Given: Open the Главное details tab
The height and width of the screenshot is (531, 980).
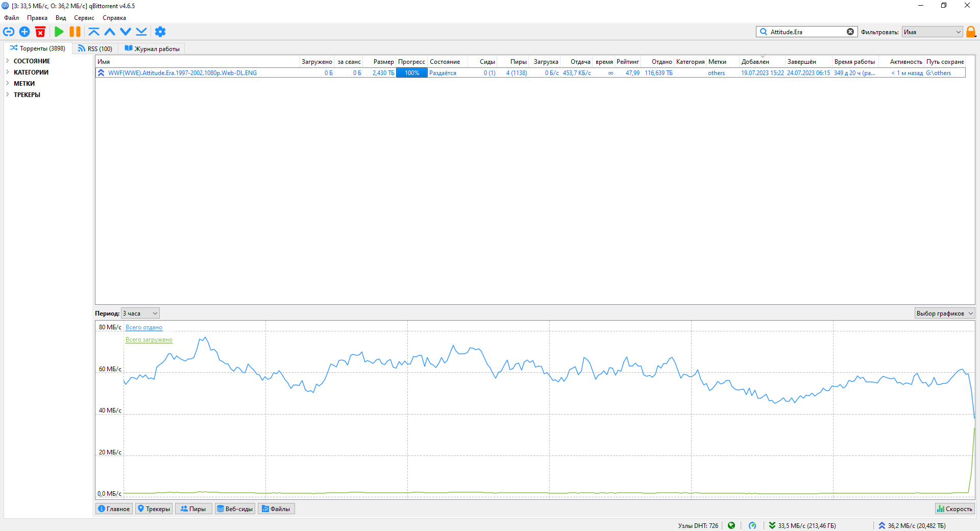Looking at the screenshot, I should click(x=114, y=509).
